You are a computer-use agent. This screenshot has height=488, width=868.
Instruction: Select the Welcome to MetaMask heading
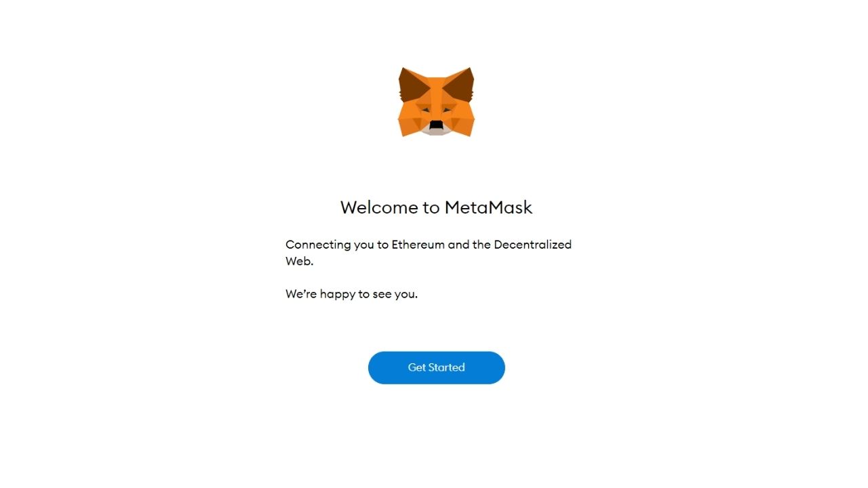[x=436, y=207]
